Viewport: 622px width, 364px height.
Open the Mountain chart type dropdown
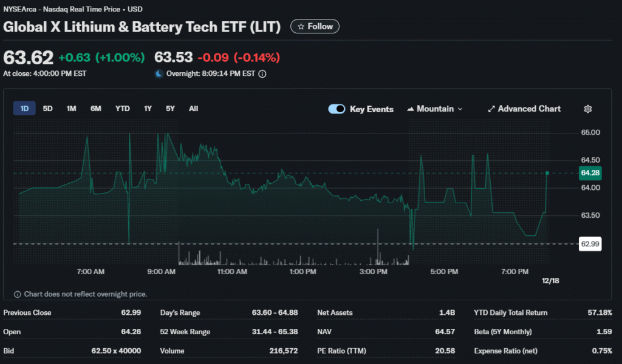pyautogui.click(x=435, y=109)
